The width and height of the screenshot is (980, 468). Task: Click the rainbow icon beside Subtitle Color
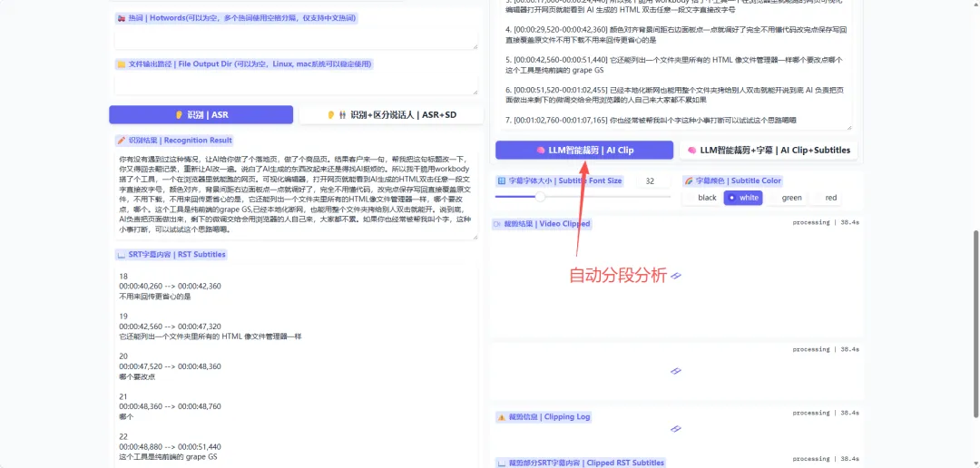(x=689, y=181)
